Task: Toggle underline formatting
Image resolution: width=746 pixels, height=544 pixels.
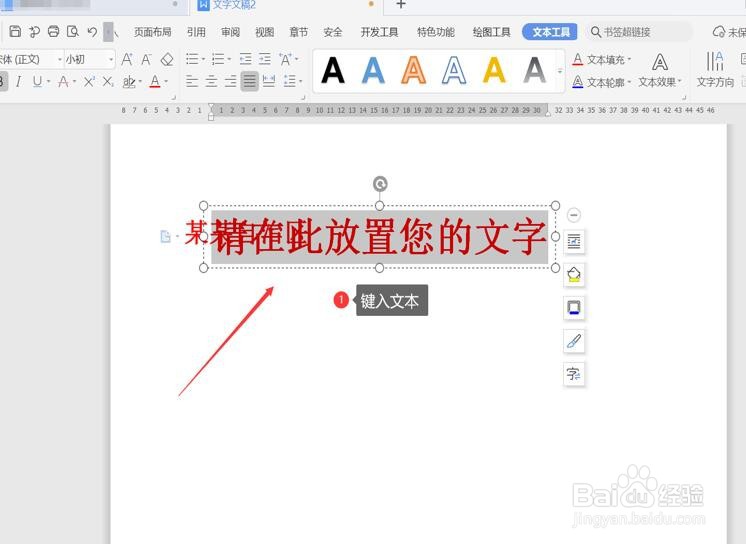Action: click(x=37, y=82)
